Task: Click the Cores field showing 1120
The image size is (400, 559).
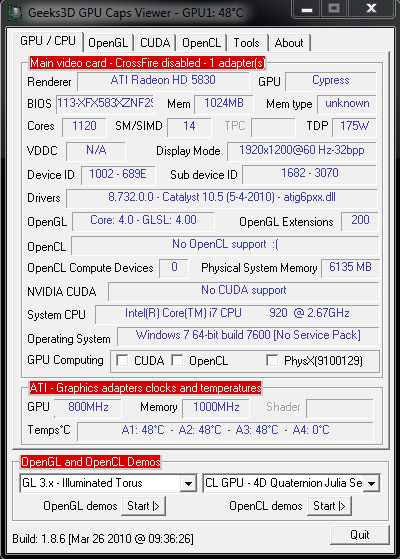Action: pos(84,127)
